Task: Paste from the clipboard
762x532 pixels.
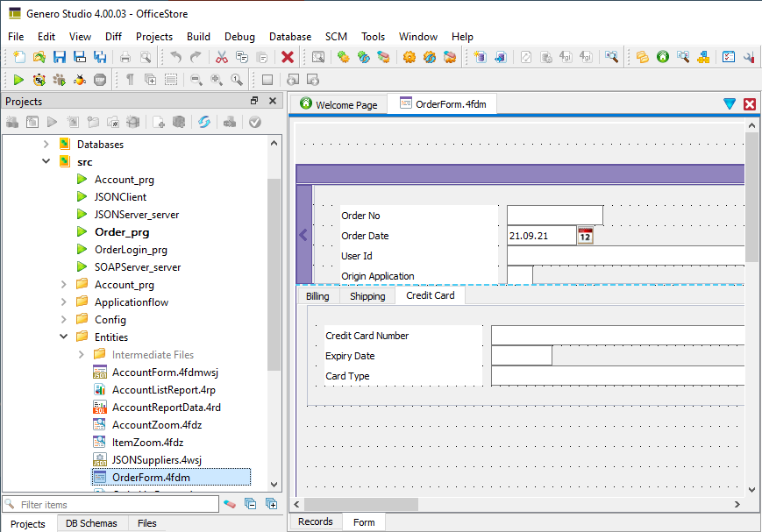Action: click(262, 56)
